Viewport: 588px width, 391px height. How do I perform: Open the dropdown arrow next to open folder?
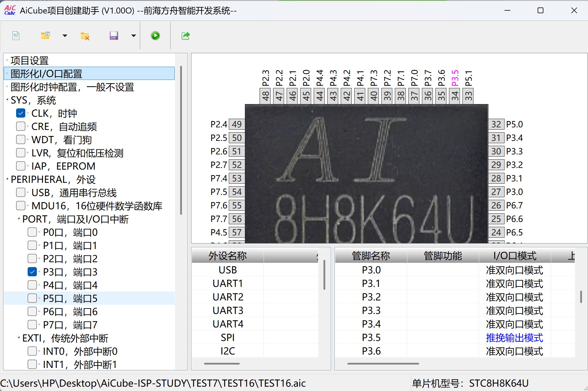(x=65, y=36)
